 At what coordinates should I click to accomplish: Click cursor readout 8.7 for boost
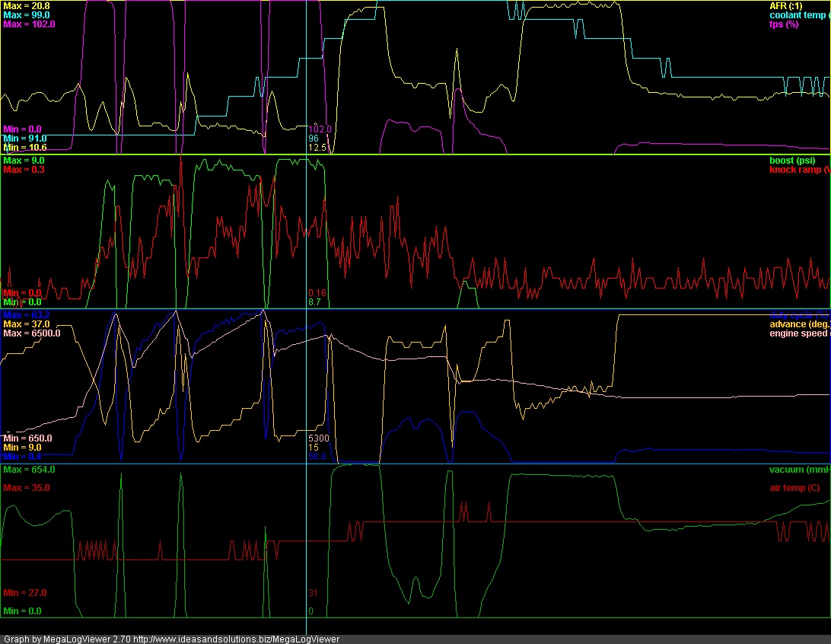(315, 301)
